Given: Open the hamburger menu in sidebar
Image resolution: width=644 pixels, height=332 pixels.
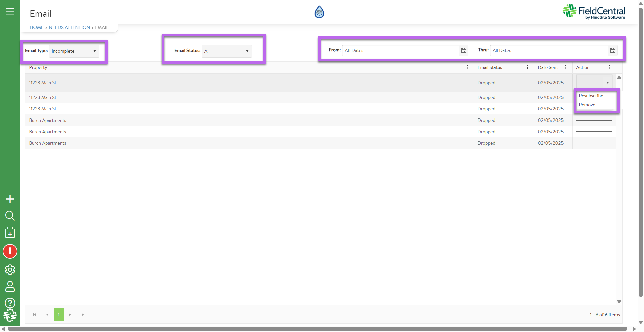Looking at the screenshot, I should pyautogui.click(x=10, y=11).
